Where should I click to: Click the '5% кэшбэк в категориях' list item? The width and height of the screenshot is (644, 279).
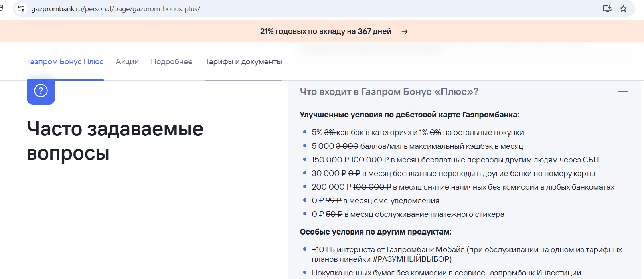pos(417,133)
